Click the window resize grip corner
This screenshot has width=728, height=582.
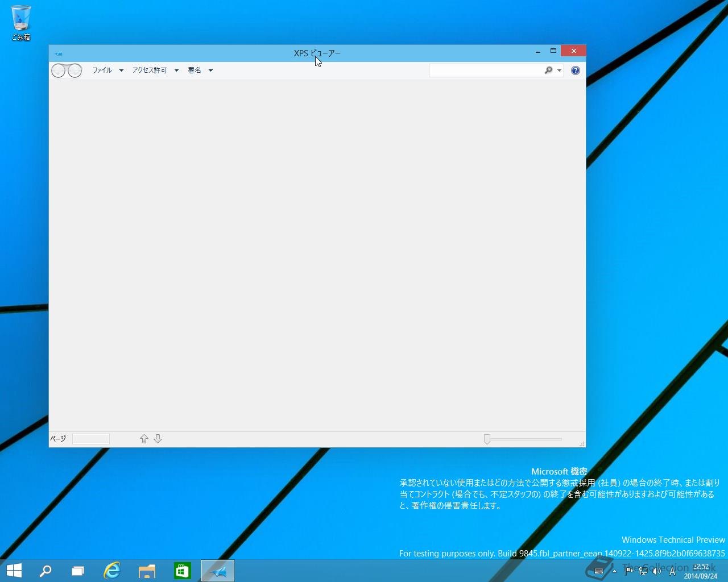pos(581,443)
